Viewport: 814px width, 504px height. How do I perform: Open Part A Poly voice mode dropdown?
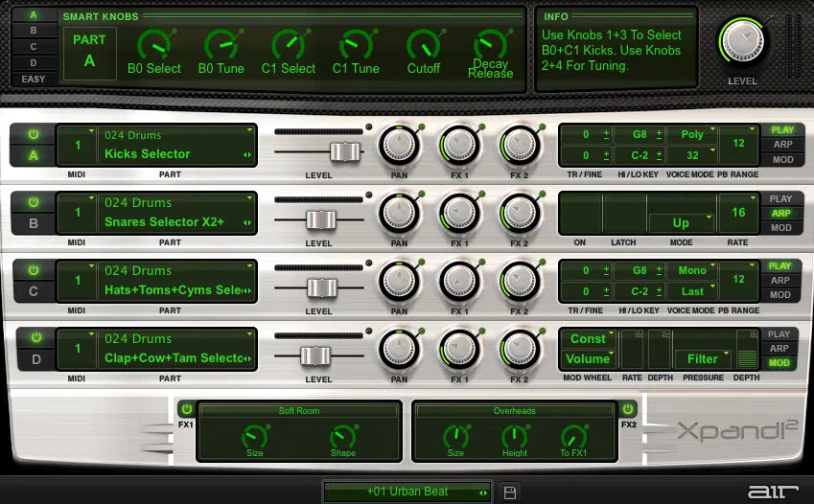click(x=691, y=135)
